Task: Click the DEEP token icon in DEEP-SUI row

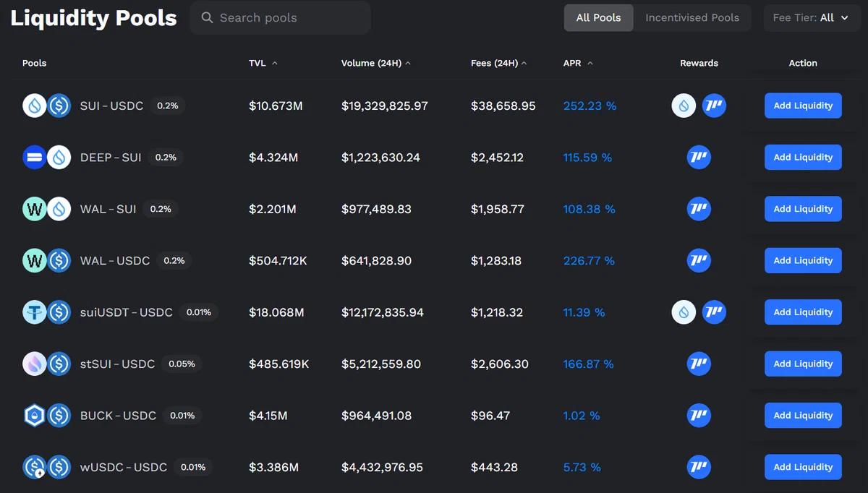Action: coord(35,158)
